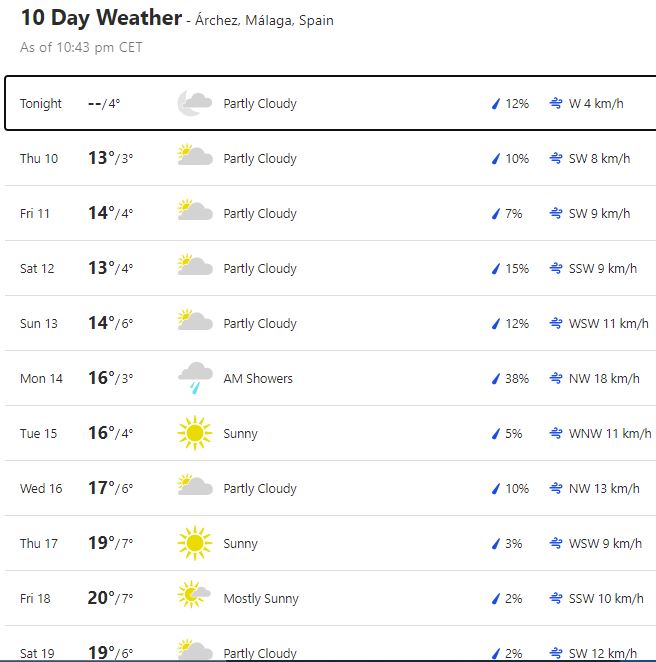The width and height of the screenshot is (656, 662).
Task: Click the partly cloudy icon for Thu 10
Action: 194,158
